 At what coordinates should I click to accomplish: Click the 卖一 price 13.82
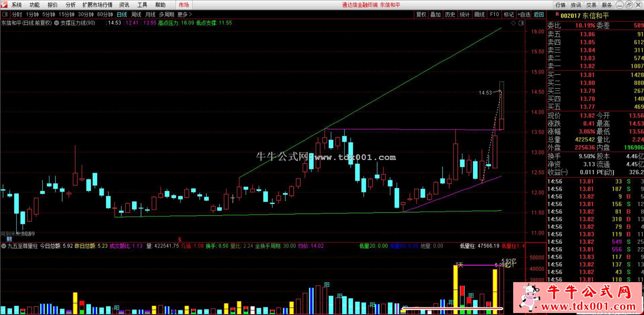coord(587,66)
